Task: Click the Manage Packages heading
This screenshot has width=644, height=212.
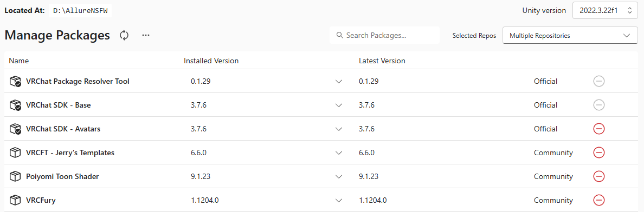Action: 57,35
